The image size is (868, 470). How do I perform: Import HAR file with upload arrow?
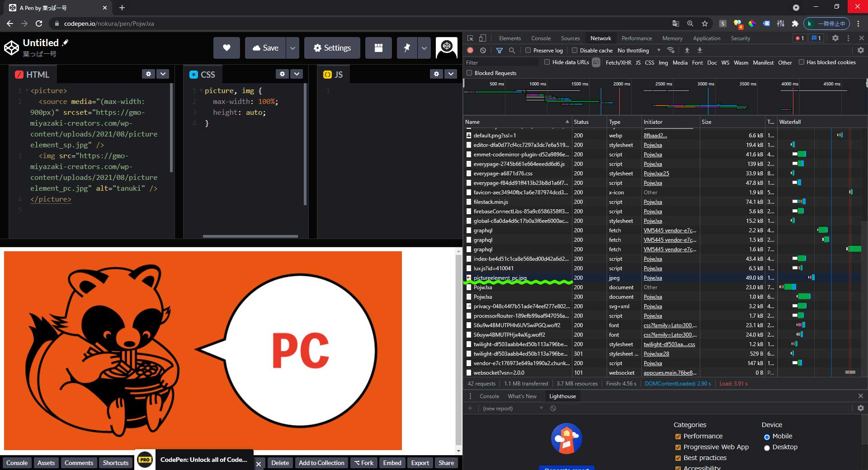pyautogui.click(x=687, y=50)
